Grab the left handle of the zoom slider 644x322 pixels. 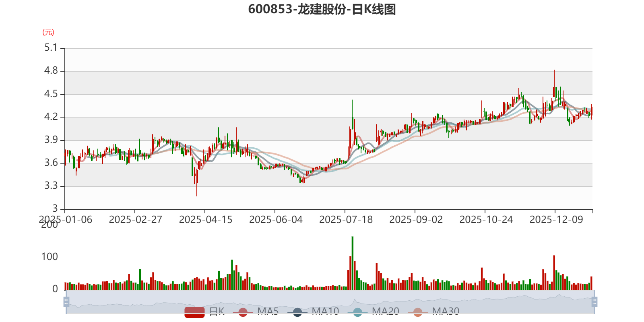[66, 301]
